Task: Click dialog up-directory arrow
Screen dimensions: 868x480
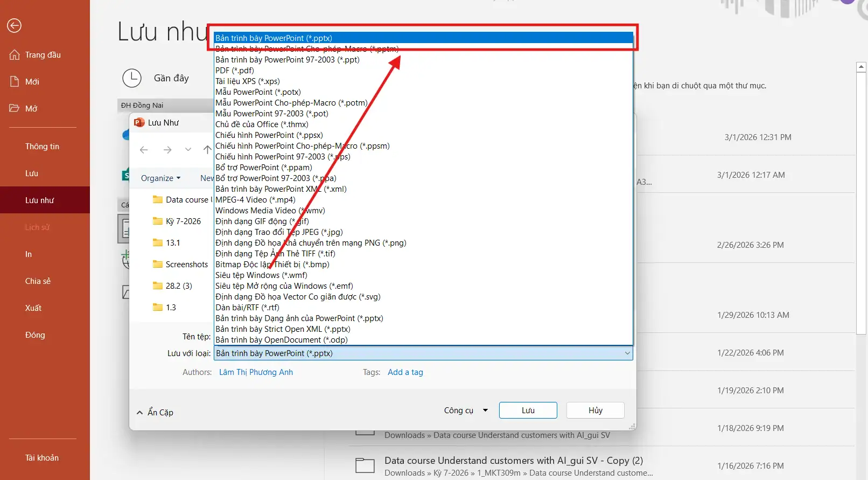Action: pyautogui.click(x=207, y=150)
